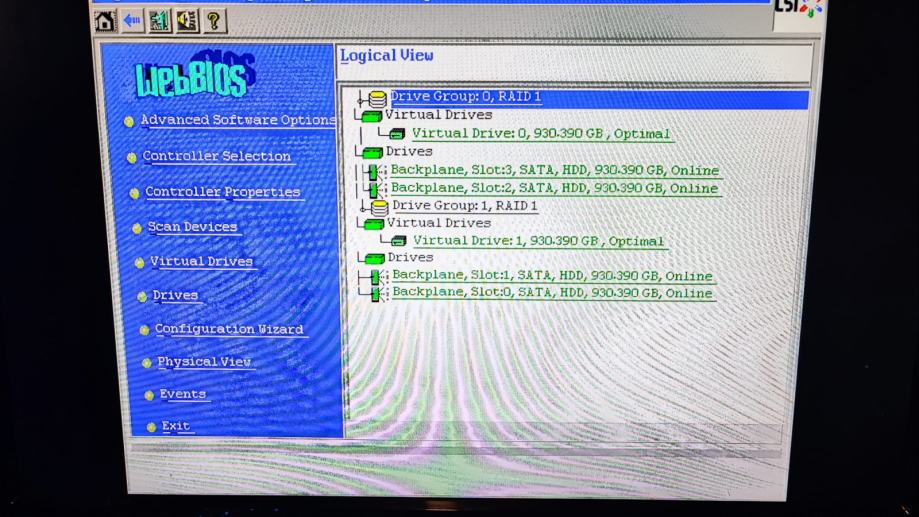Open Advanced Software Options

pyautogui.click(x=238, y=120)
